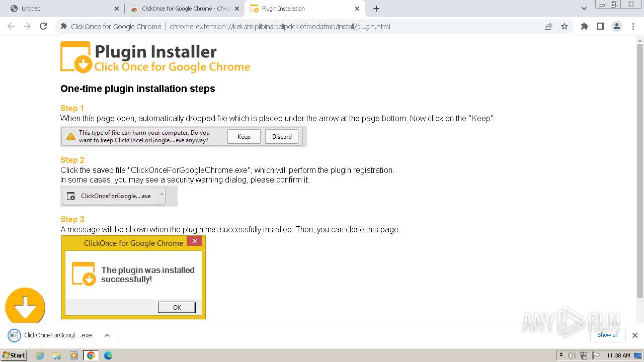Launch Microsoft Edge from taskbar
Viewport: 644px width, 362px height.
[x=108, y=355]
